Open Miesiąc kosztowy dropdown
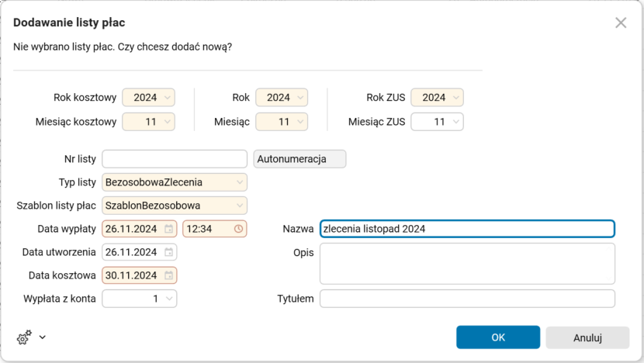 tap(167, 122)
